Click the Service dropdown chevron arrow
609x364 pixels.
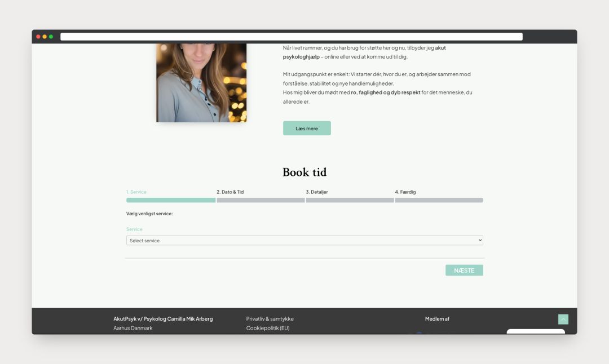coord(480,241)
